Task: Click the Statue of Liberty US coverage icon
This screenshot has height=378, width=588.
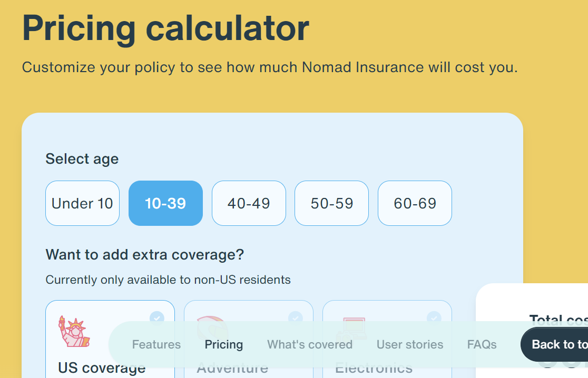Action: point(74,331)
